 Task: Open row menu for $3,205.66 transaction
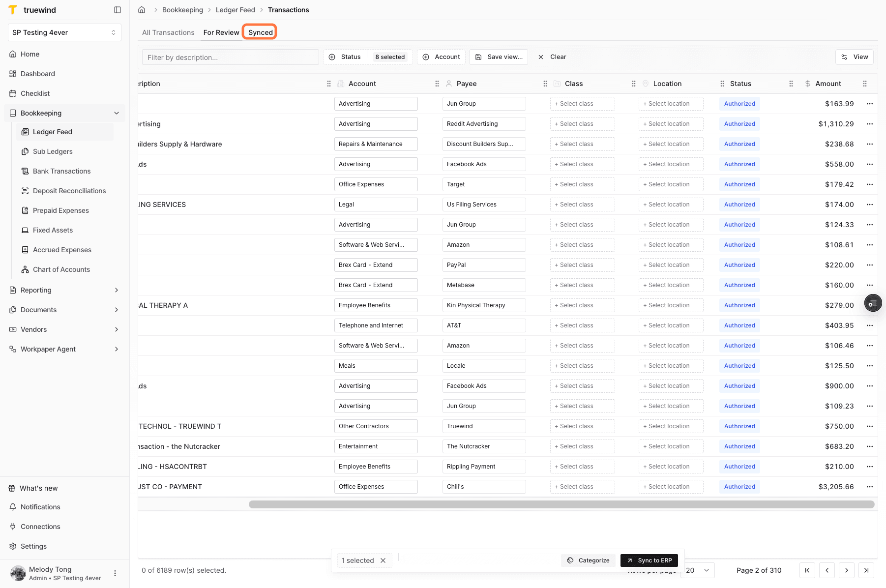point(870,487)
